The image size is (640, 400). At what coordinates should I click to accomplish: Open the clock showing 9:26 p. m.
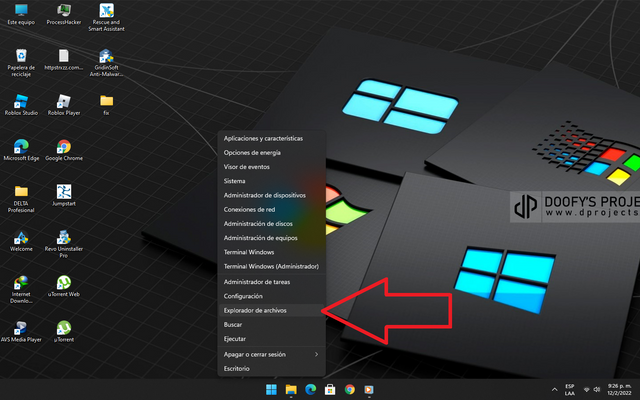tap(619, 389)
